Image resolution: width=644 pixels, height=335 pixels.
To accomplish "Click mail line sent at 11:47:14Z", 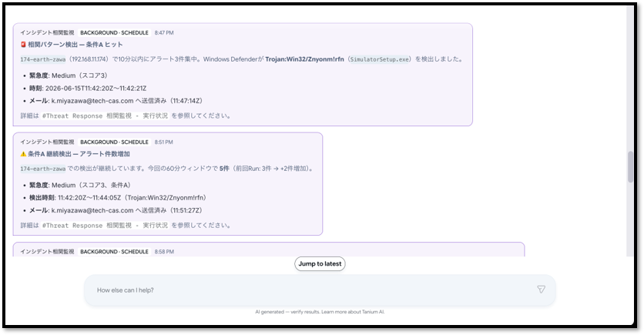I will click(x=116, y=101).
